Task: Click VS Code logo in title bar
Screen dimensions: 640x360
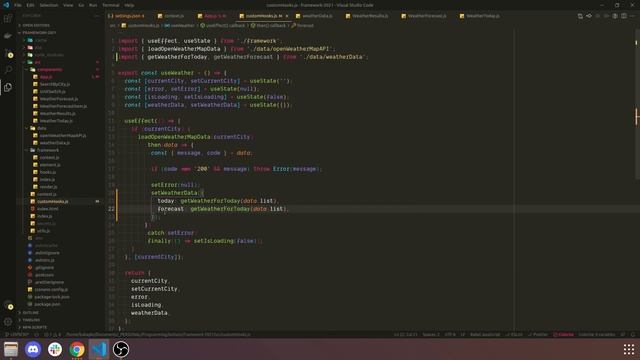Action: pos(6,5)
